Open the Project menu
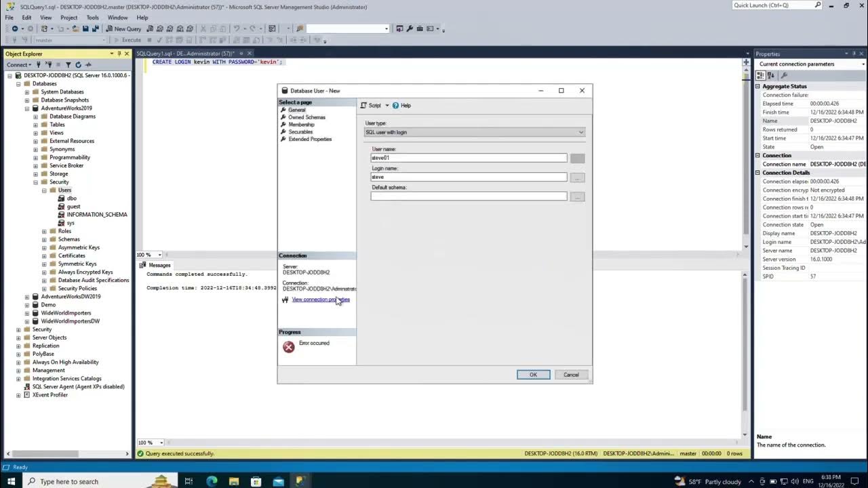 68,18
